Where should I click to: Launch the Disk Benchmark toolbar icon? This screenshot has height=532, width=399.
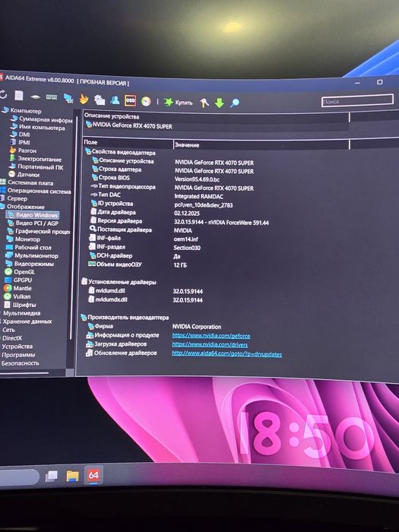pos(35,97)
